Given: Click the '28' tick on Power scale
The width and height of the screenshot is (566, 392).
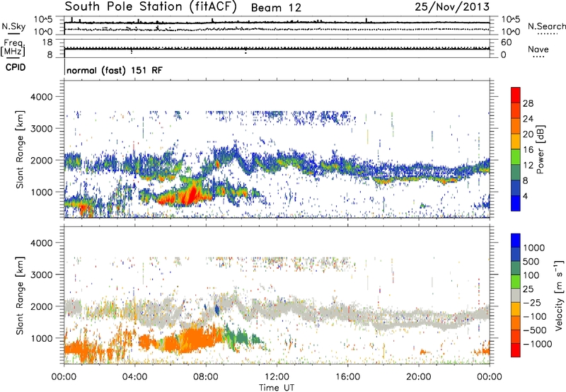Looking at the screenshot, I should [x=528, y=103].
